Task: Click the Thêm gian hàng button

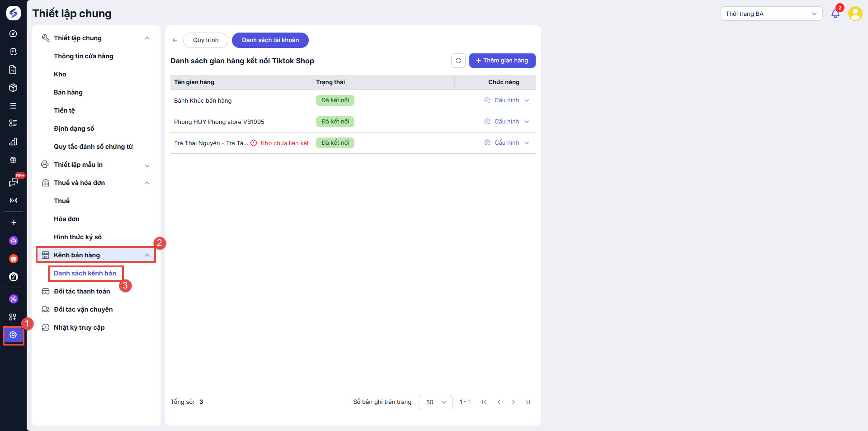Action: (x=502, y=61)
